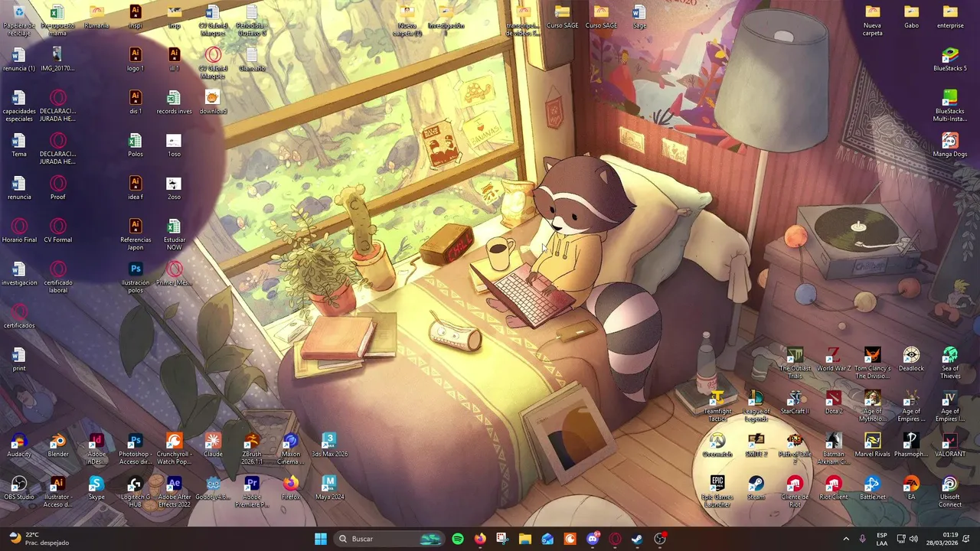Select the OBS Studio desktop icon
Screen dimensions: 980x551
[x=19, y=488]
